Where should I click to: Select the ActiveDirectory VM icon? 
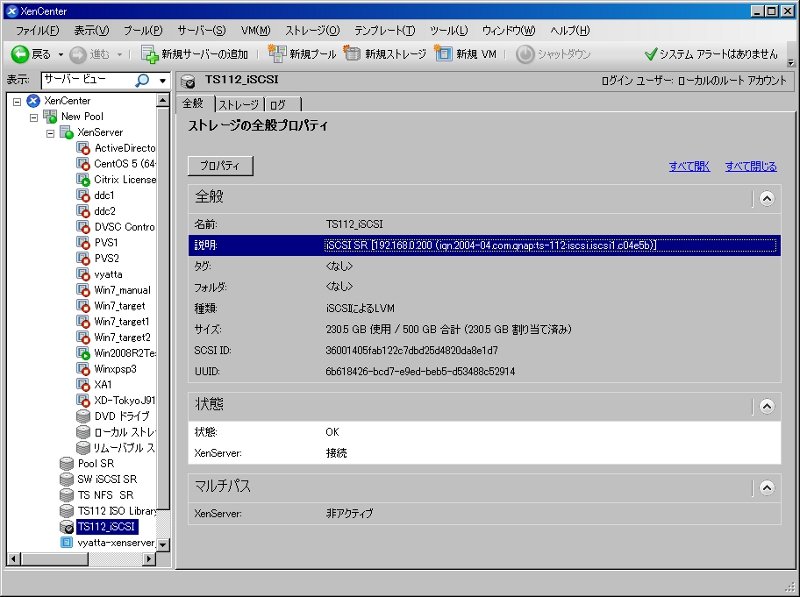[x=83, y=148]
